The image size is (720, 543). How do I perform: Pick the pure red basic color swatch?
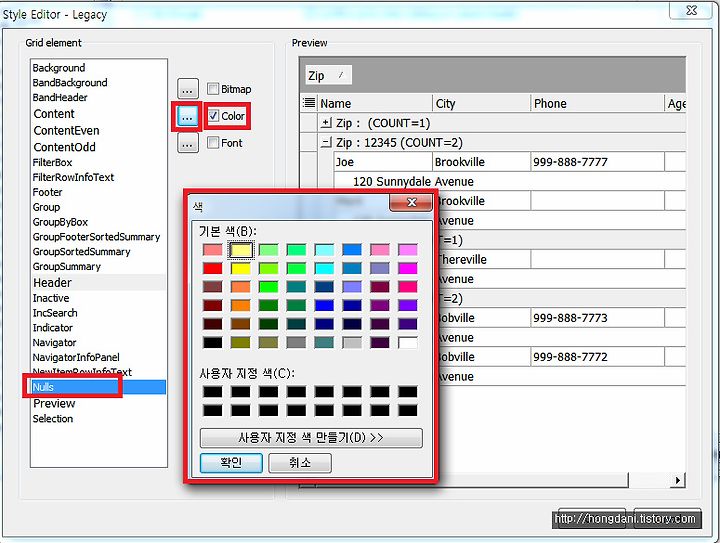point(213,268)
